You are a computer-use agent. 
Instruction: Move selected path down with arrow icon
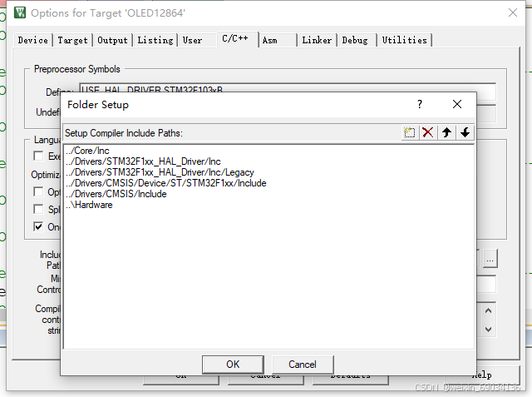pyautogui.click(x=465, y=132)
